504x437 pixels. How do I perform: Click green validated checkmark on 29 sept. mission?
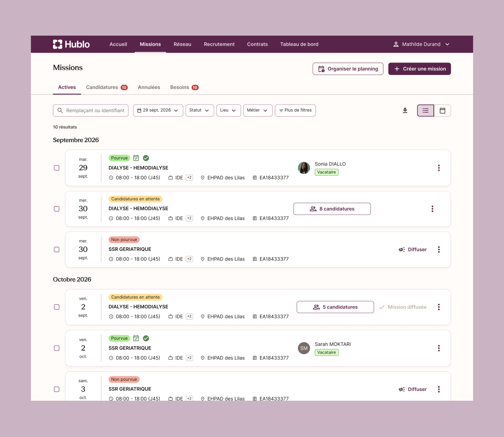pyautogui.click(x=146, y=158)
